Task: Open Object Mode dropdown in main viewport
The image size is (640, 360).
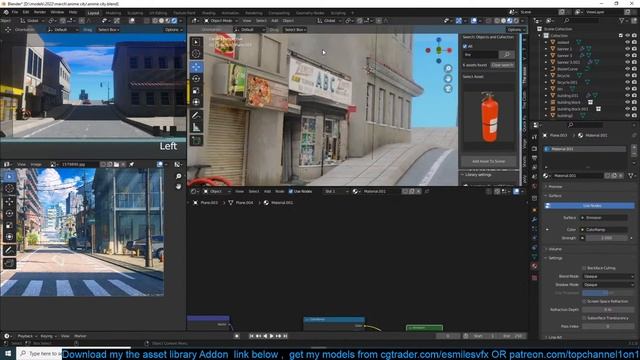Action: [x=222, y=20]
